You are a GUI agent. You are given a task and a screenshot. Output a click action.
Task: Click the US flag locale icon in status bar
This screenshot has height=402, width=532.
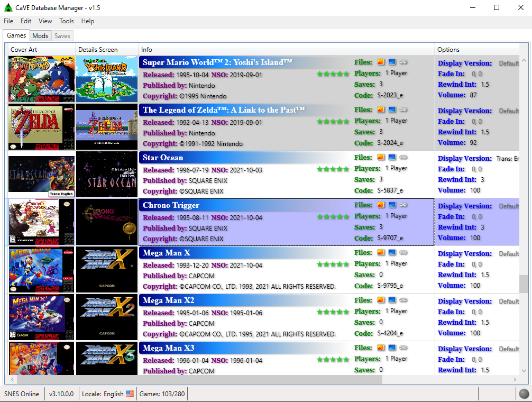pyautogui.click(x=130, y=394)
